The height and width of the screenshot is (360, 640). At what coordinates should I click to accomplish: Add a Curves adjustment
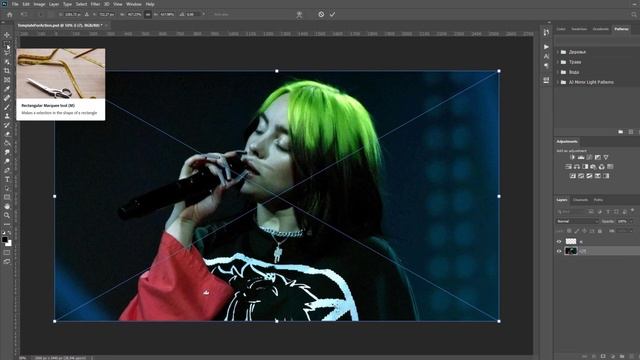click(x=589, y=157)
